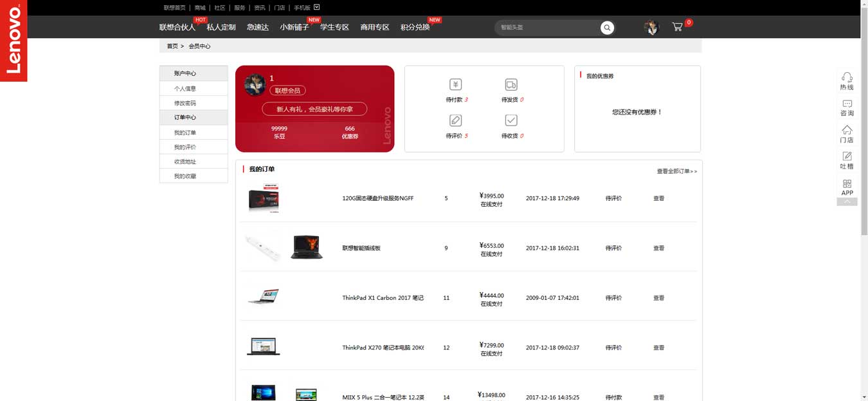The width and height of the screenshot is (868, 401).
Task: Click the ThinkPad X270 product name
Action: 383,348
